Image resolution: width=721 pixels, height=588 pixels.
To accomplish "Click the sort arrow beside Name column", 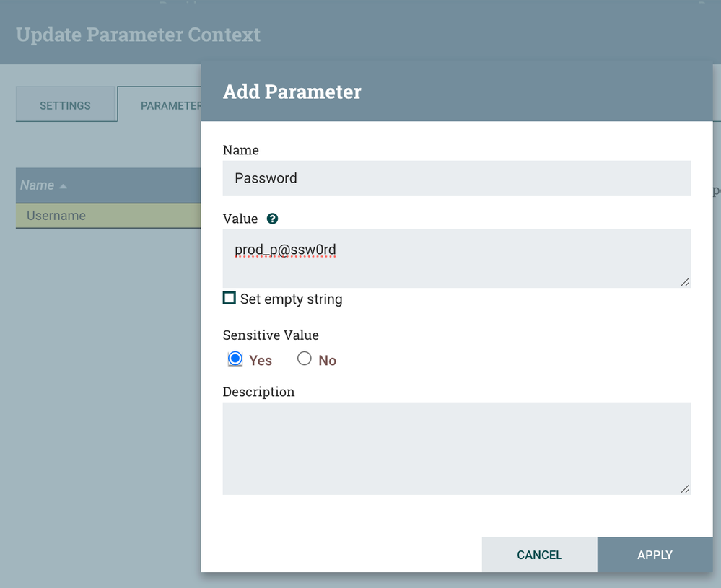I will point(64,186).
